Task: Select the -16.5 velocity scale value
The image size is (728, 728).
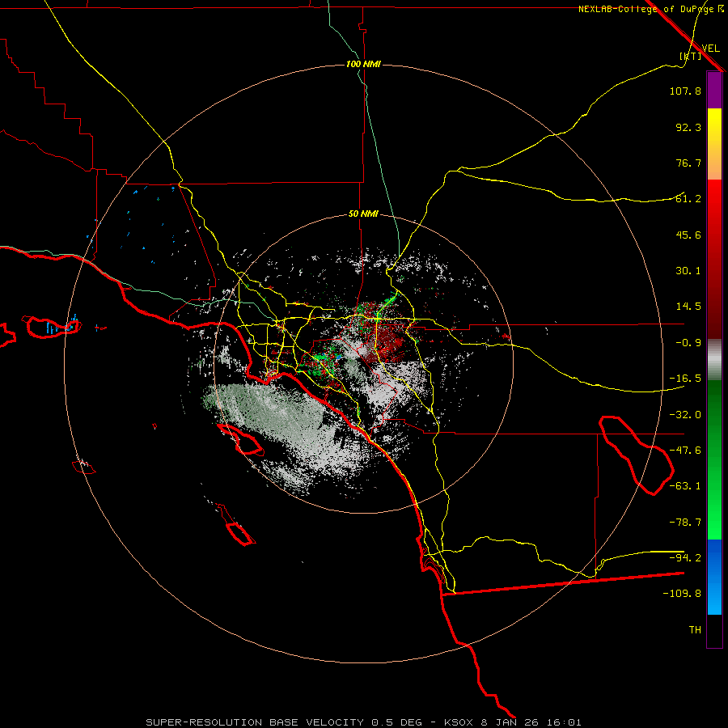Action: pos(685,379)
